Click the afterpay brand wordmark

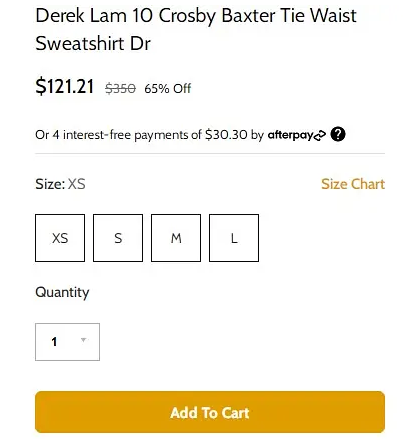click(291, 135)
